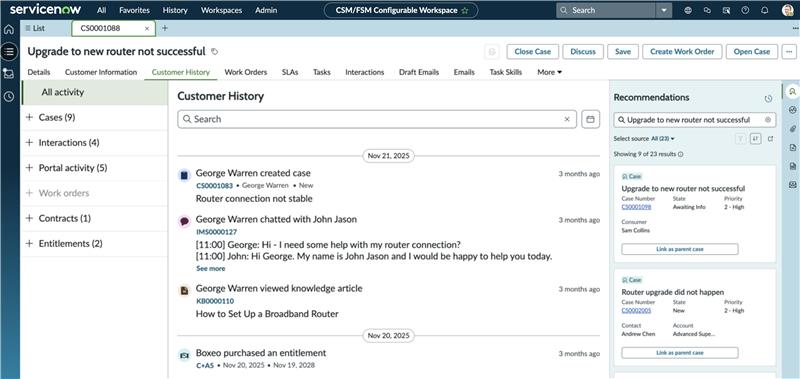
Task: Click the tag icon next to case title
Action: coord(214,52)
